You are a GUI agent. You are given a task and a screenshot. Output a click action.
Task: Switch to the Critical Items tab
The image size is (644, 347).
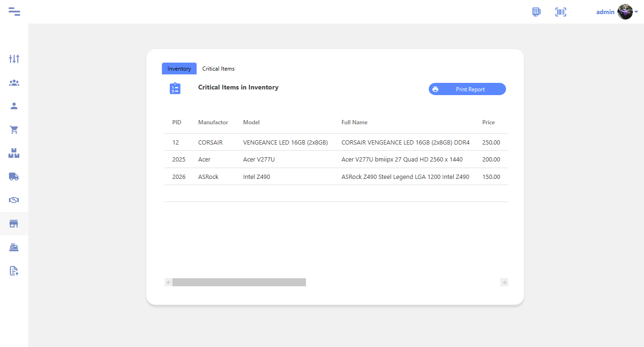218,69
